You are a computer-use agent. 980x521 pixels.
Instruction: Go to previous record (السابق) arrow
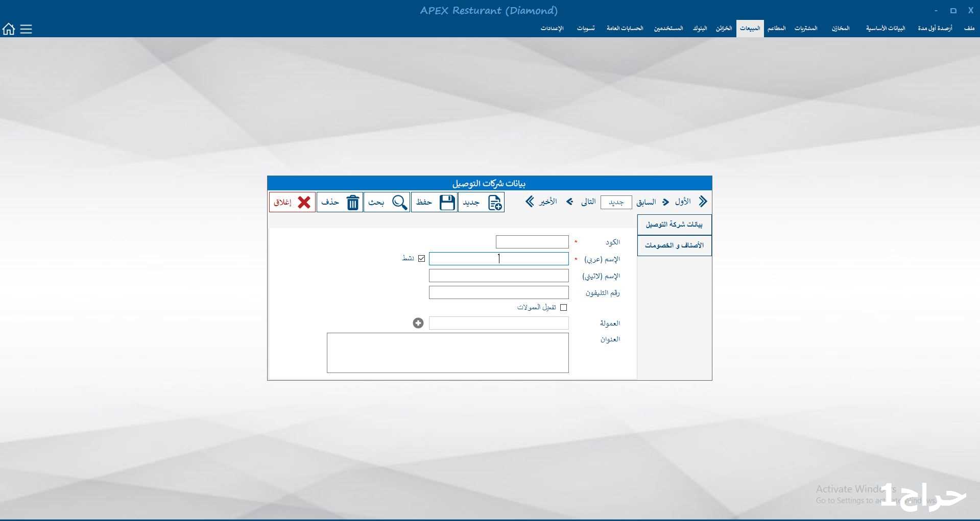tap(665, 202)
